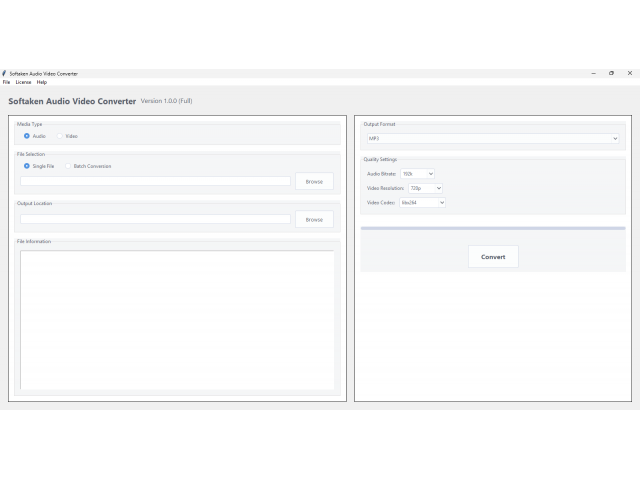Click inside the File Information text area
The height and width of the screenshot is (480, 640).
(x=177, y=320)
